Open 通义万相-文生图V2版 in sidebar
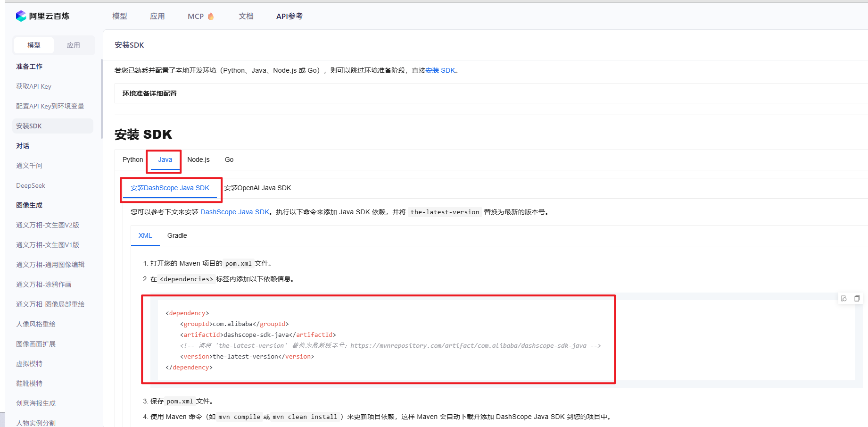The height and width of the screenshot is (427, 868). pos(48,225)
